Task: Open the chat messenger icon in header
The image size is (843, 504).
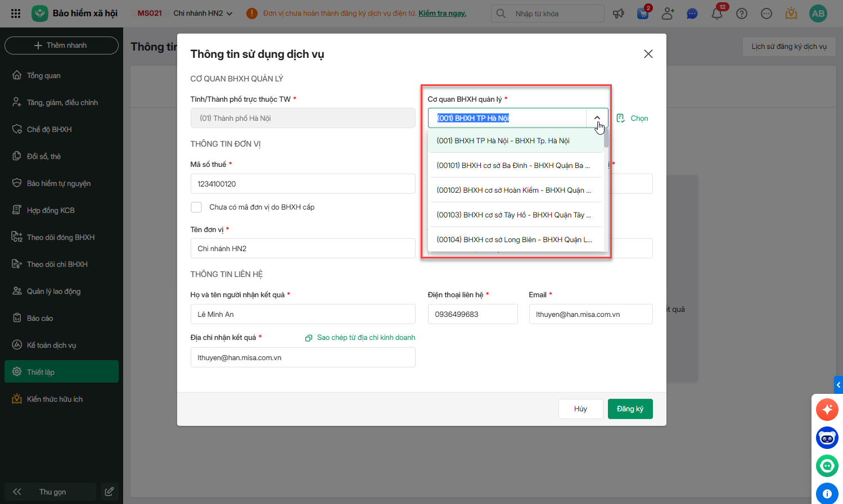Action: click(692, 13)
